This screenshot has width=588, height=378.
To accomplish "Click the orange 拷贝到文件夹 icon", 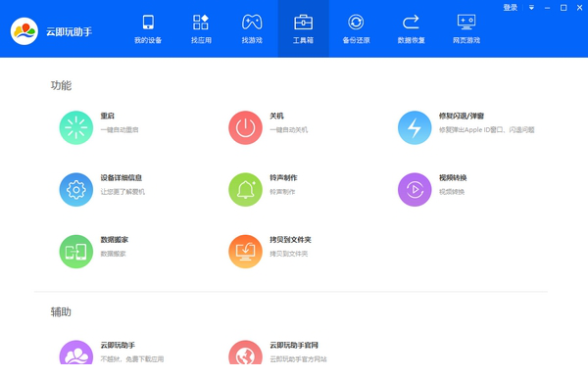I will pos(245,252).
